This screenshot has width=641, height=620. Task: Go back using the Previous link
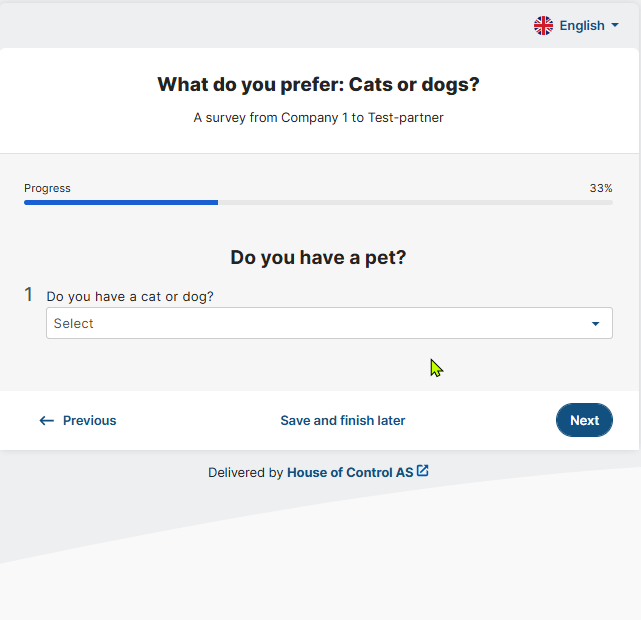pyautogui.click(x=89, y=421)
